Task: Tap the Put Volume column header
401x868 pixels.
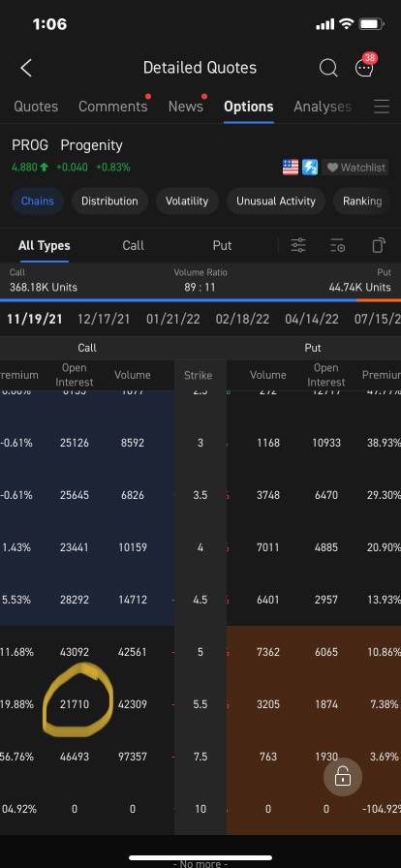Action: (268, 375)
